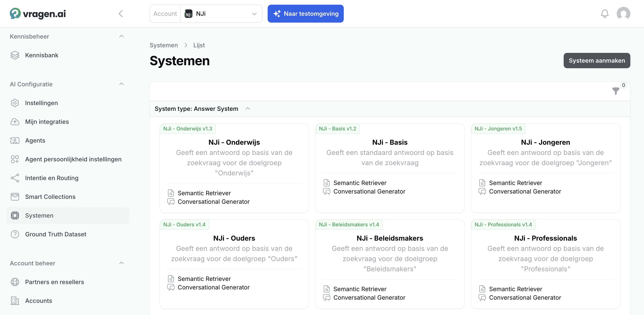Open the NJi account dropdown
Viewport: 644px width, 315px height.
tap(254, 14)
